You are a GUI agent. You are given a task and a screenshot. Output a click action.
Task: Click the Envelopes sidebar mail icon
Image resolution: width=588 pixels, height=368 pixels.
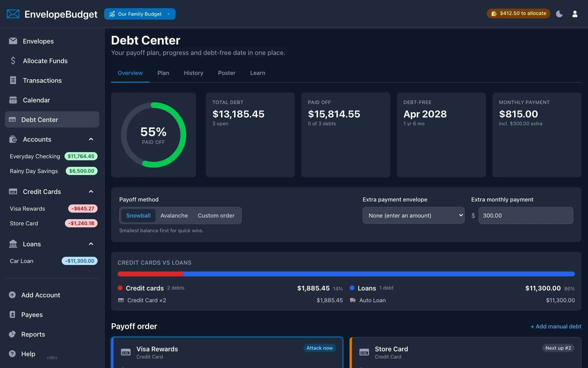13,41
